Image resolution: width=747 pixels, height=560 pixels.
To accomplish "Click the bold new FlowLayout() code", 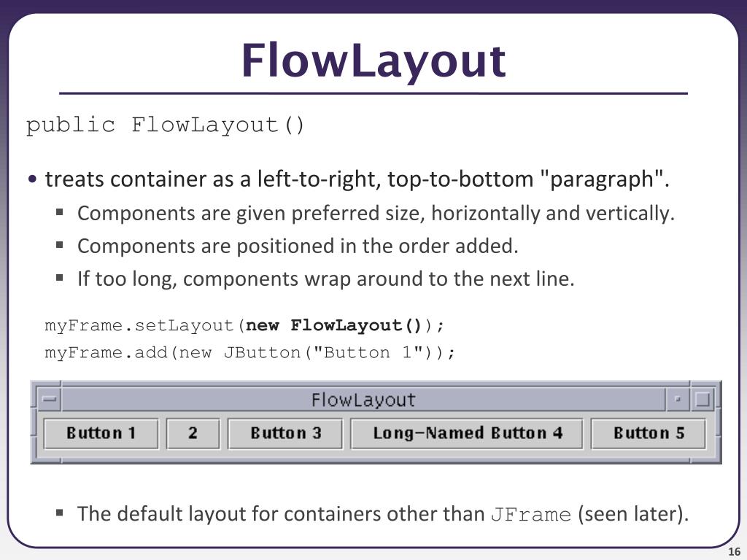I will pos(333,325).
